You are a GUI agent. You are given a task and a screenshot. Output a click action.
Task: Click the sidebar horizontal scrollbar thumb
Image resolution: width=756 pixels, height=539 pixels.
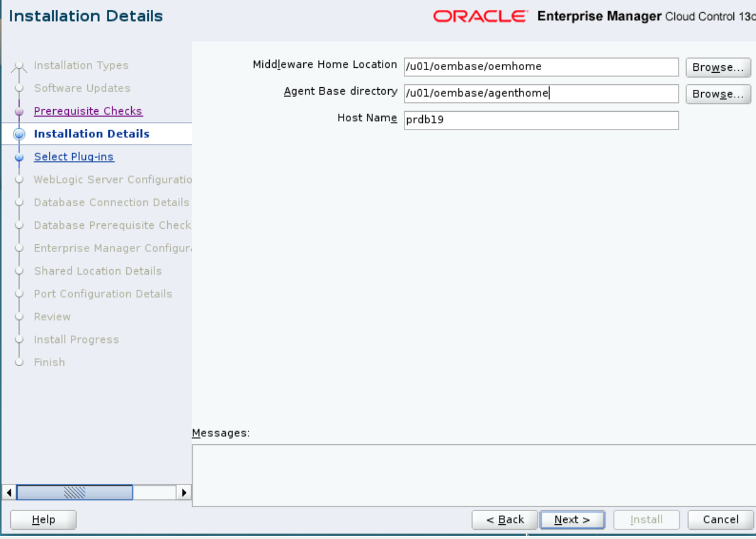pyautogui.click(x=74, y=493)
